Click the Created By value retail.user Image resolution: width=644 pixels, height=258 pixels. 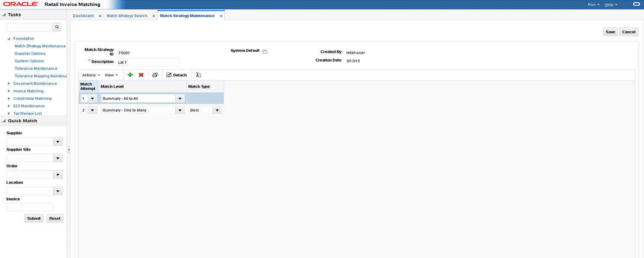coord(355,52)
